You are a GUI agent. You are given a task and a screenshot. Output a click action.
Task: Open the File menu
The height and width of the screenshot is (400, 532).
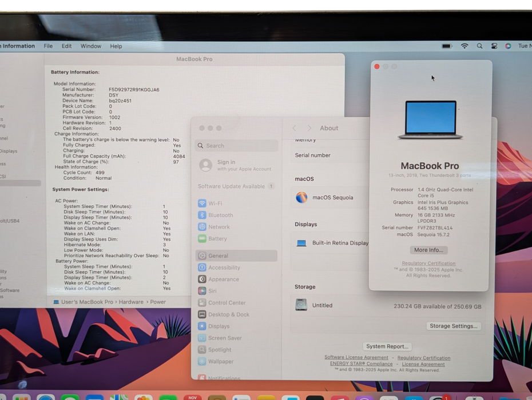[x=48, y=46]
